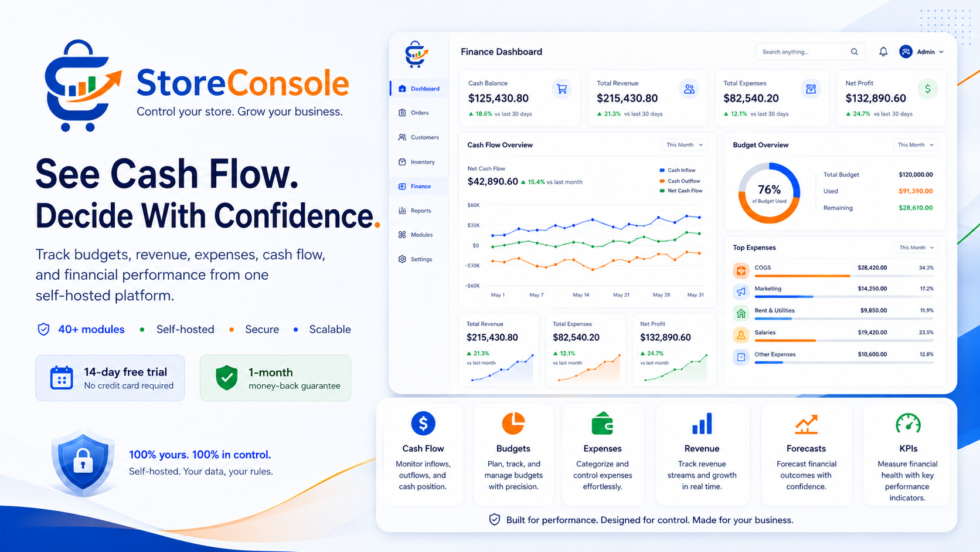Viewport: 980px width, 552px height.
Task: Click the Revenue bar chart icon
Action: tap(702, 423)
